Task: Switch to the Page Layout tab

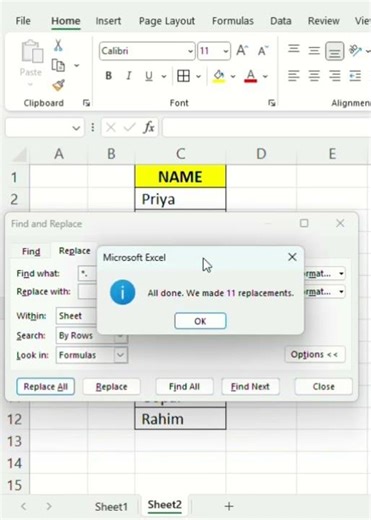Action: coord(167,21)
